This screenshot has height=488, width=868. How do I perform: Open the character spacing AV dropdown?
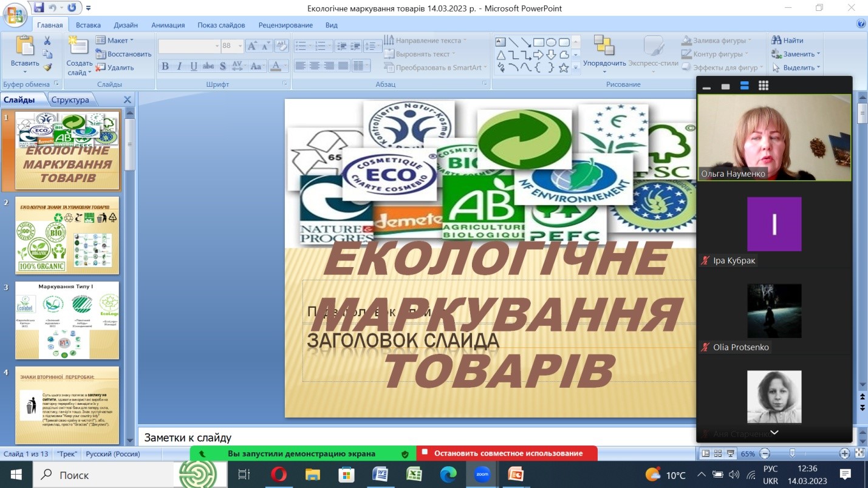coord(239,66)
